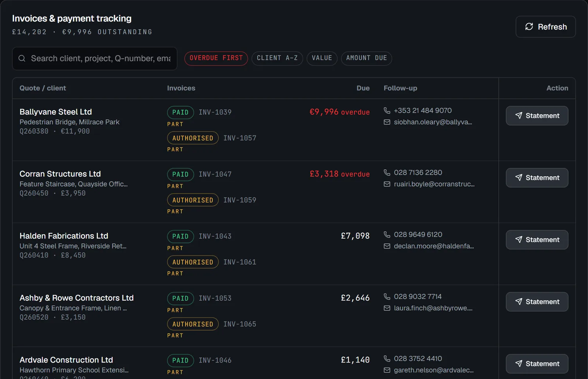The width and height of the screenshot is (588, 379).
Task: Click phone icon for Ardvale Construction
Action: (387, 358)
